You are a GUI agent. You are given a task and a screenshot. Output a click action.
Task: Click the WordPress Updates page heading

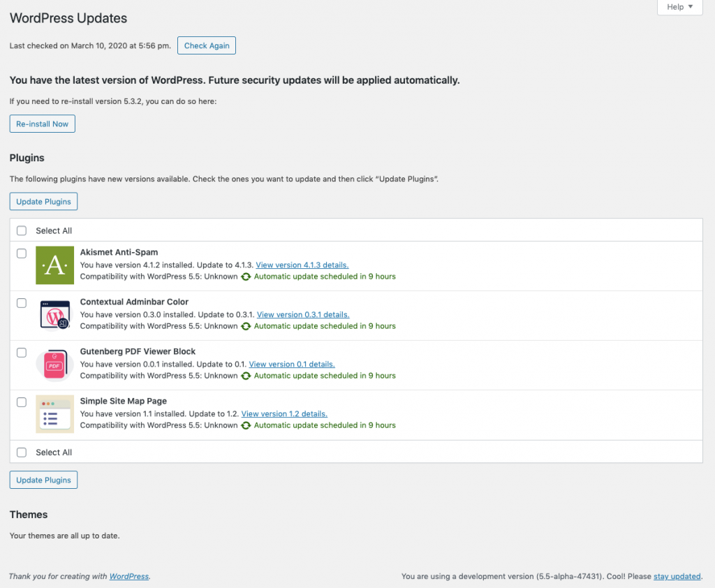68,18
